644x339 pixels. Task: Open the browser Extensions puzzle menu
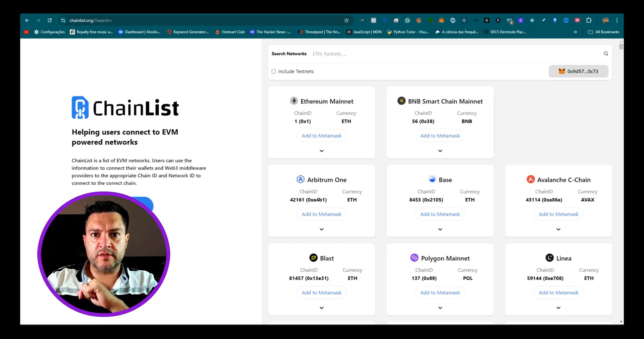pyautogui.click(x=589, y=20)
